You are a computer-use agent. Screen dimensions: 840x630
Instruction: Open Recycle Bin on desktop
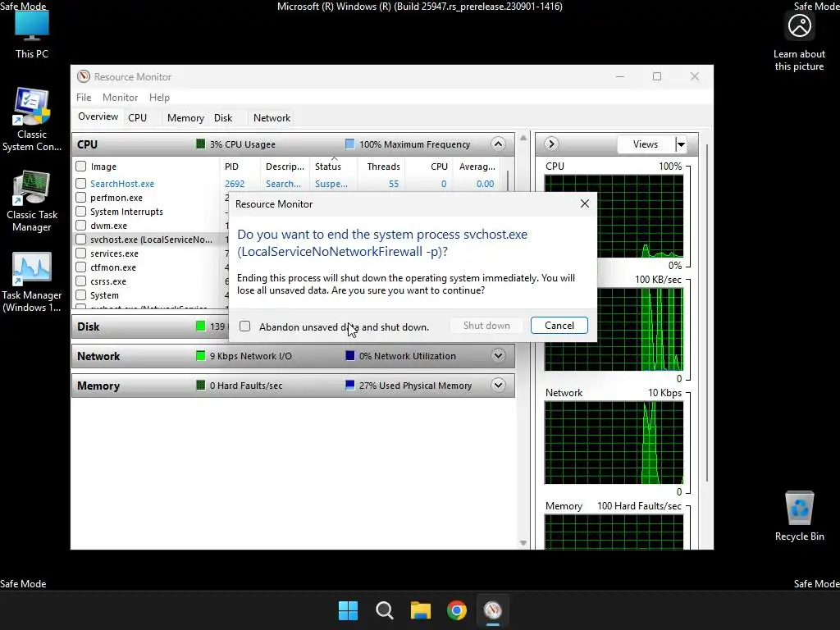point(799,515)
